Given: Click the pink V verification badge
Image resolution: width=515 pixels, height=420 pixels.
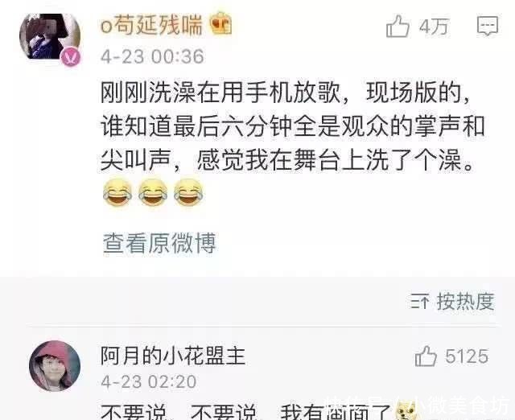Looking at the screenshot, I should 71,57.
